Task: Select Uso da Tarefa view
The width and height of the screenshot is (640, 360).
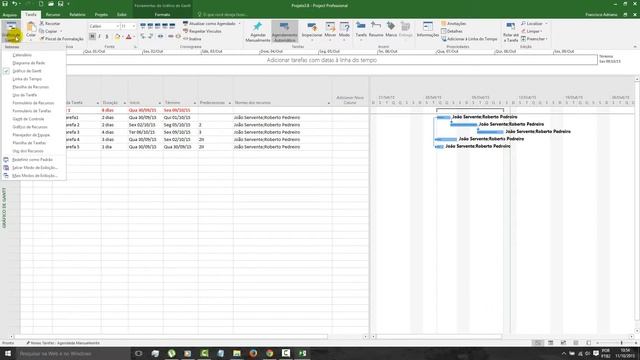Action: [24, 95]
